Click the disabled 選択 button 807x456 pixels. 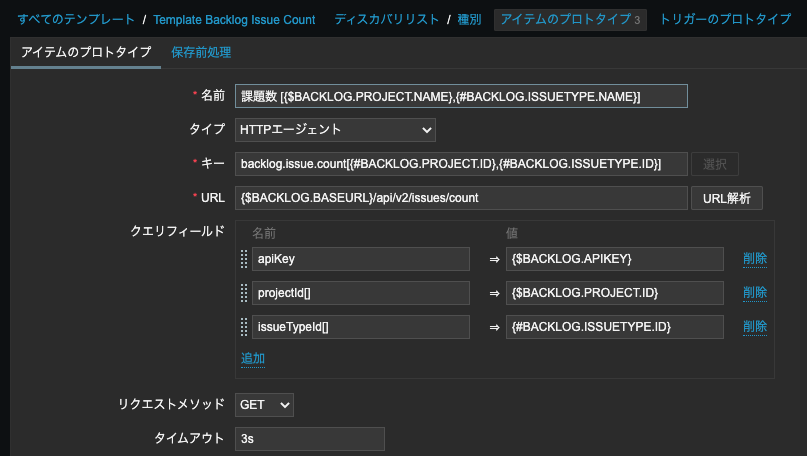(x=715, y=164)
